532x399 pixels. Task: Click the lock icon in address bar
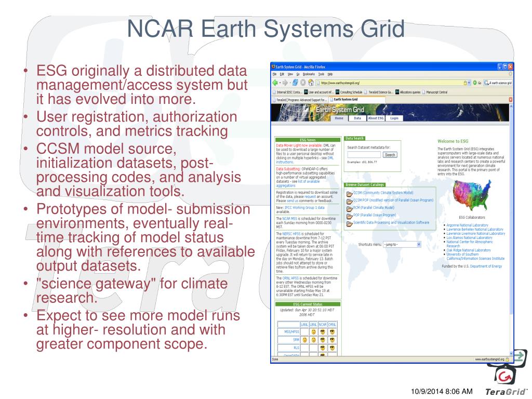pyautogui.click(x=465, y=83)
